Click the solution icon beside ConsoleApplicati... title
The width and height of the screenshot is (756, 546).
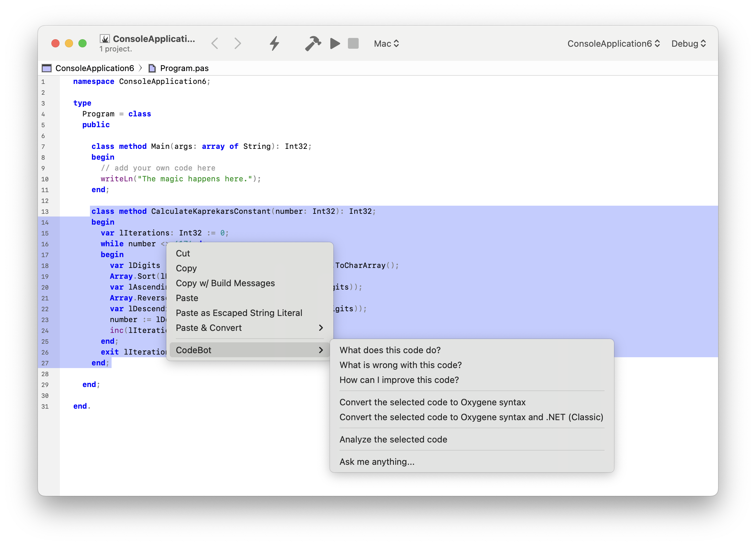[105, 39]
